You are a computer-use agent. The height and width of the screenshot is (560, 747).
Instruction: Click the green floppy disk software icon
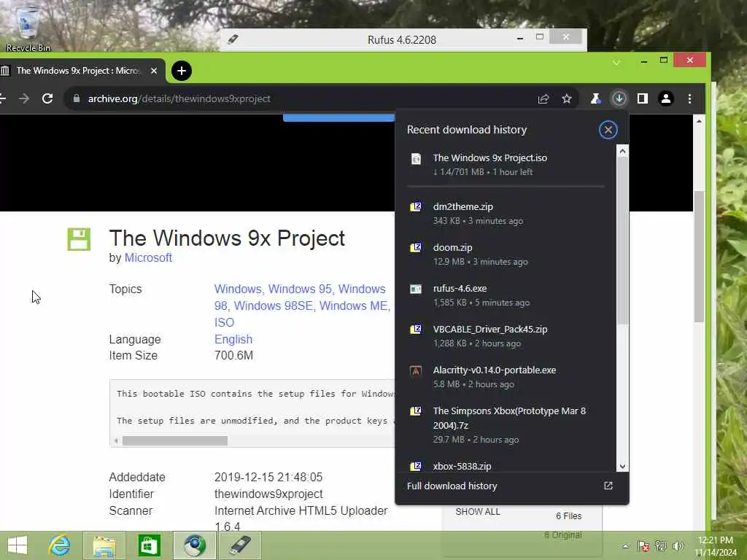click(x=79, y=239)
